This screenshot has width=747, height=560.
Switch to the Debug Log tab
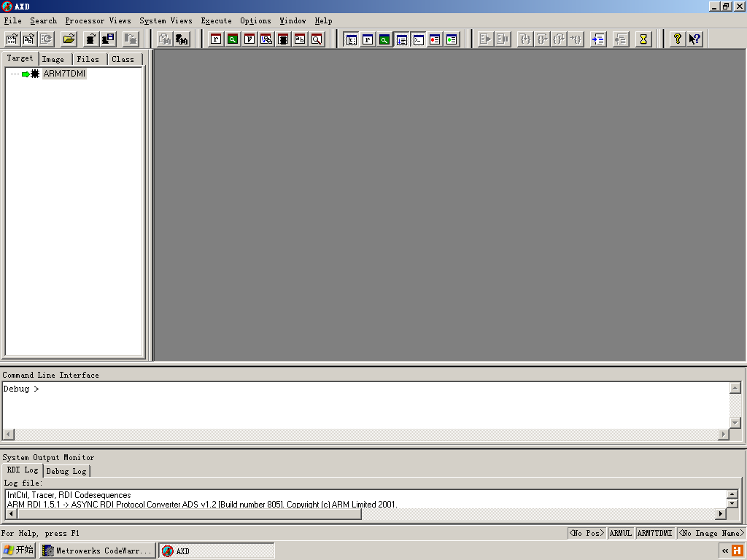coord(66,471)
